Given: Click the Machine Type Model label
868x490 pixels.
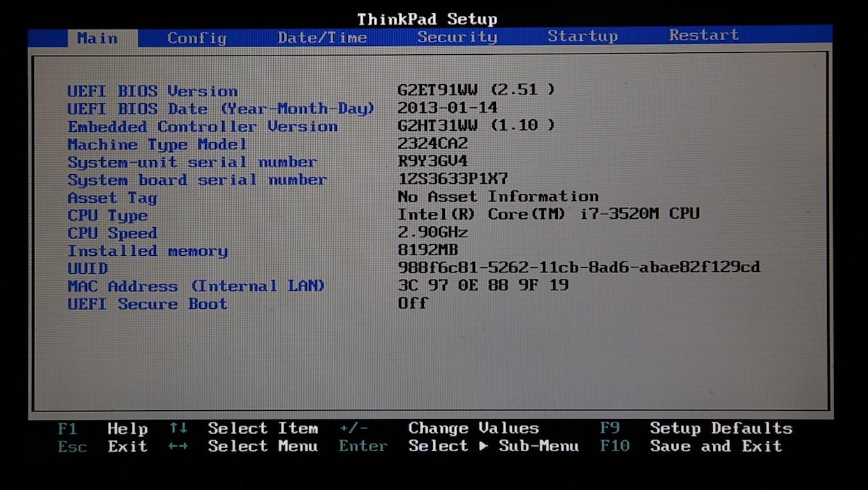Looking at the screenshot, I should pos(157,145).
